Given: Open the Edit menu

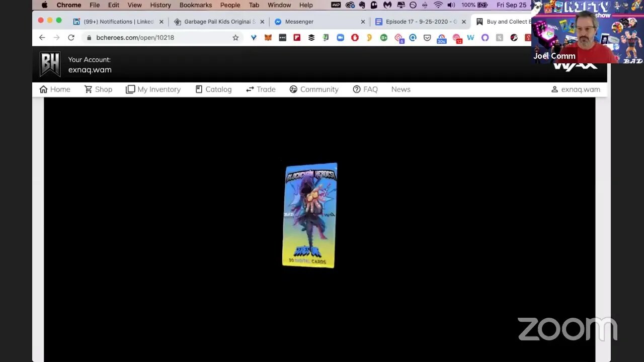Looking at the screenshot, I should point(114,5).
